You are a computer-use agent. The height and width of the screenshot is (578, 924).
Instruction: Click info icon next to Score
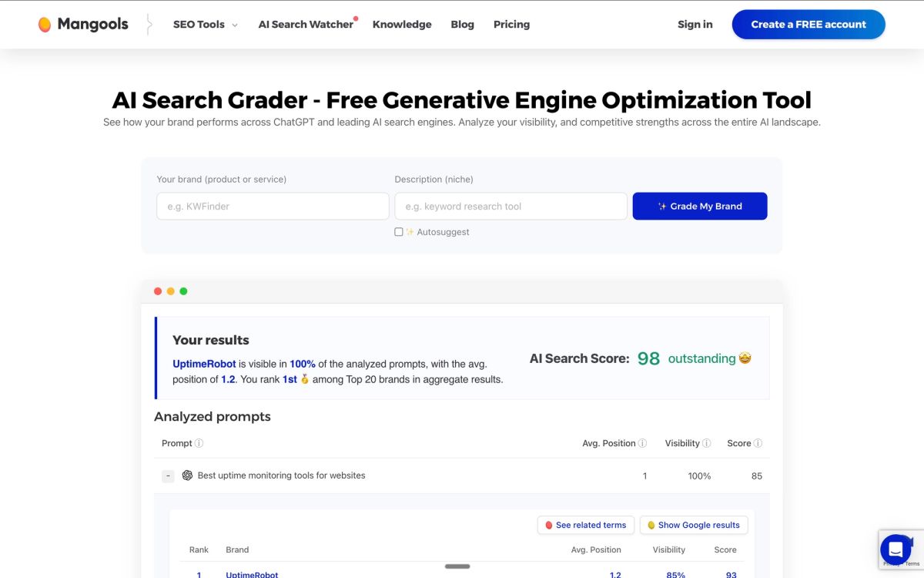click(x=758, y=443)
